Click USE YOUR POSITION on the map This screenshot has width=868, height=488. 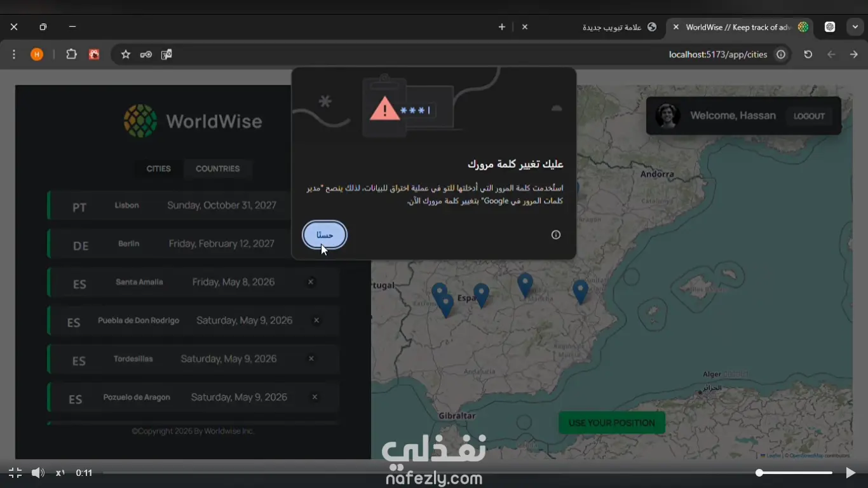pos(611,423)
